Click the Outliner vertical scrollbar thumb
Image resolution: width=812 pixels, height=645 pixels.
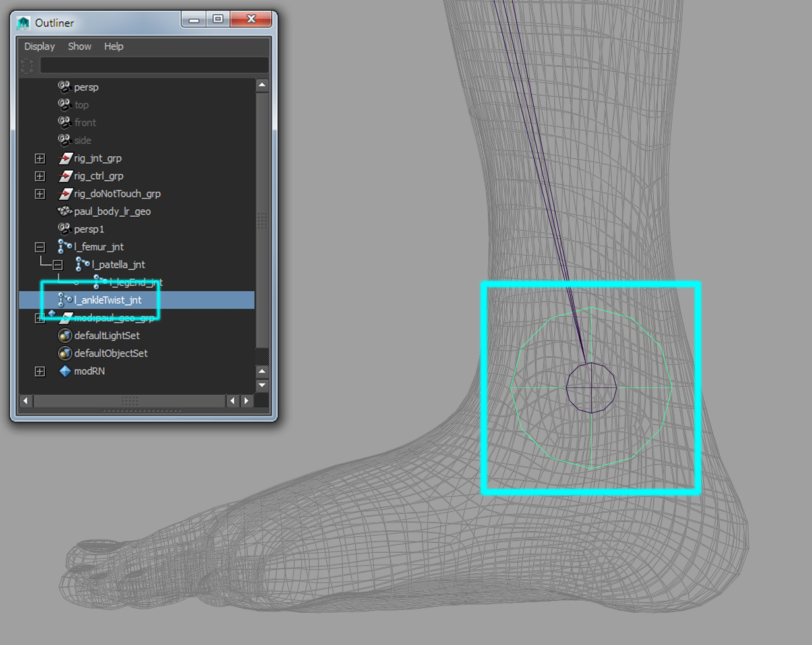pyautogui.click(x=262, y=221)
